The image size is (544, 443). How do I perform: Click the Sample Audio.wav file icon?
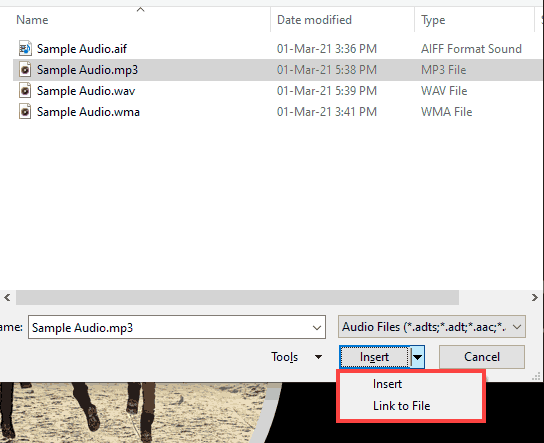pos(25,91)
